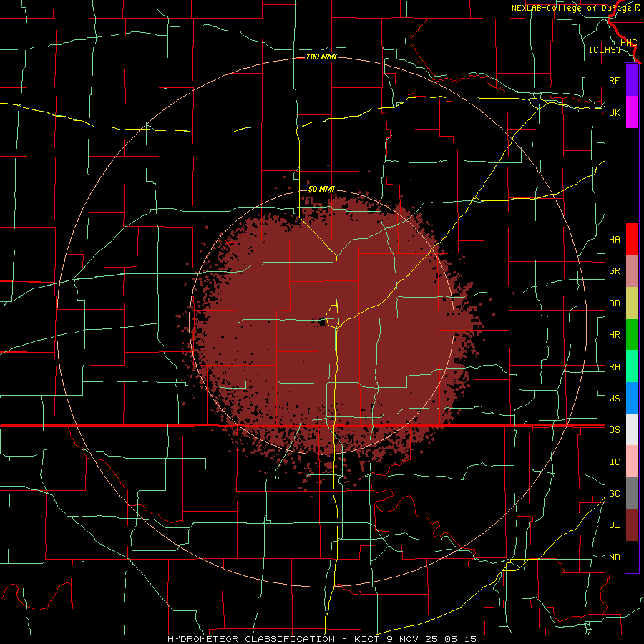Screen dimensions: 644x644
Task: Click the ND black legend swatch
Action: tap(632, 557)
